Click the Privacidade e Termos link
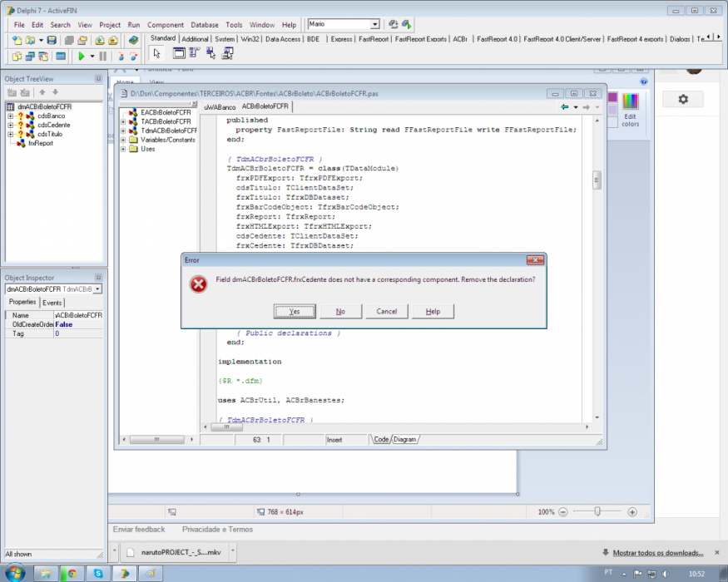The height and width of the screenshot is (582, 728). [x=217, y=530]
